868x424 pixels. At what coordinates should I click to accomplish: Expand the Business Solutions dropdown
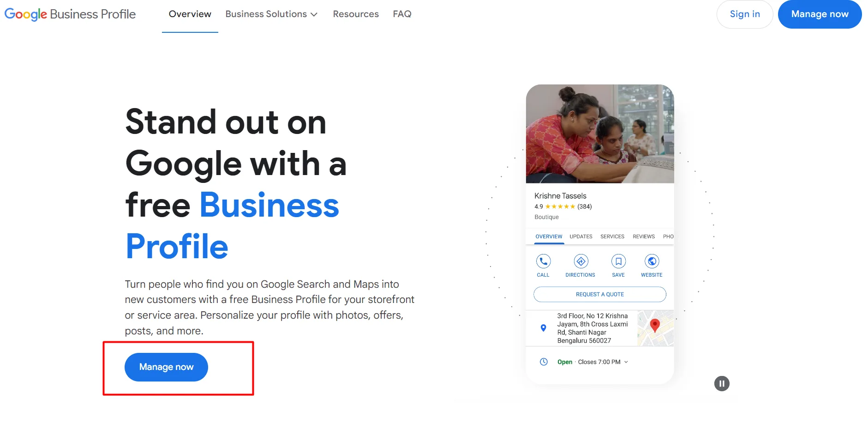(x=271, y=14)
